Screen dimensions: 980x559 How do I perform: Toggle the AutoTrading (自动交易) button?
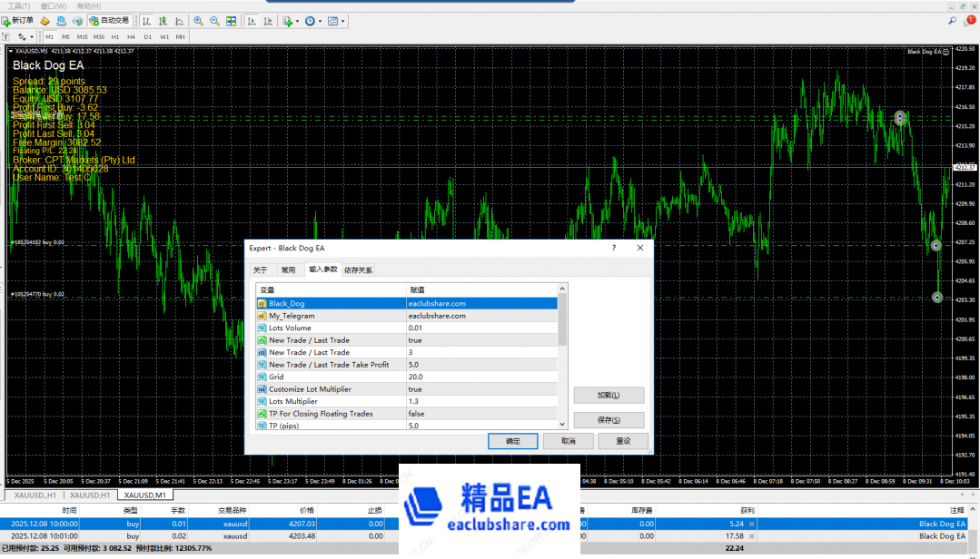point(109,20)
